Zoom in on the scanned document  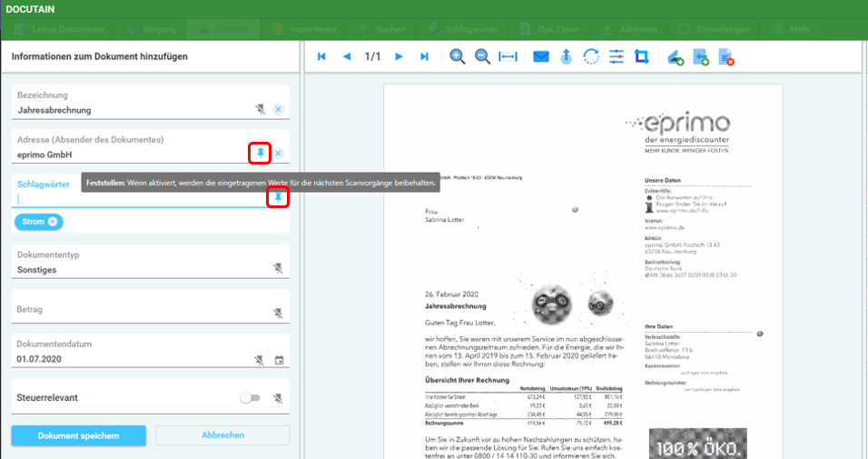[x=457, y=56]
